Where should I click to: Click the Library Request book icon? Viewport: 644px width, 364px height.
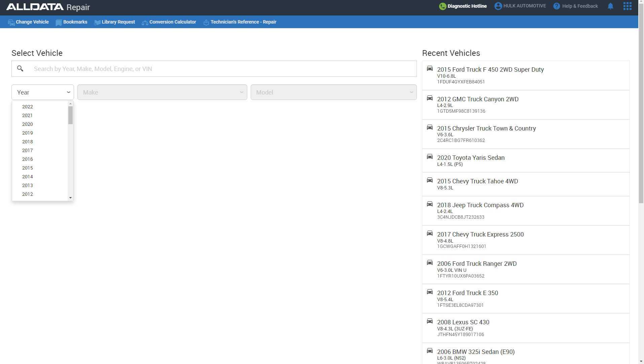[97, 23]
